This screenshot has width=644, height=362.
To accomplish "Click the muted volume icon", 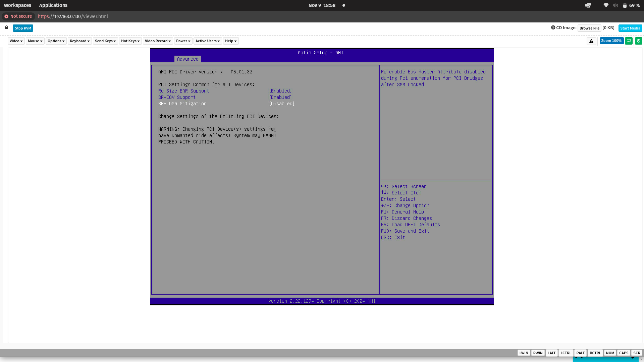I will (x=615, y=5).
